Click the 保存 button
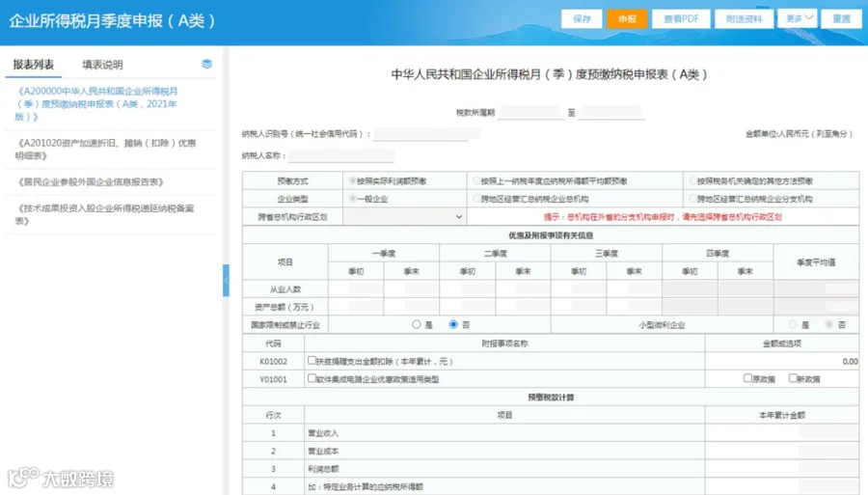 (x=582, y=19)
